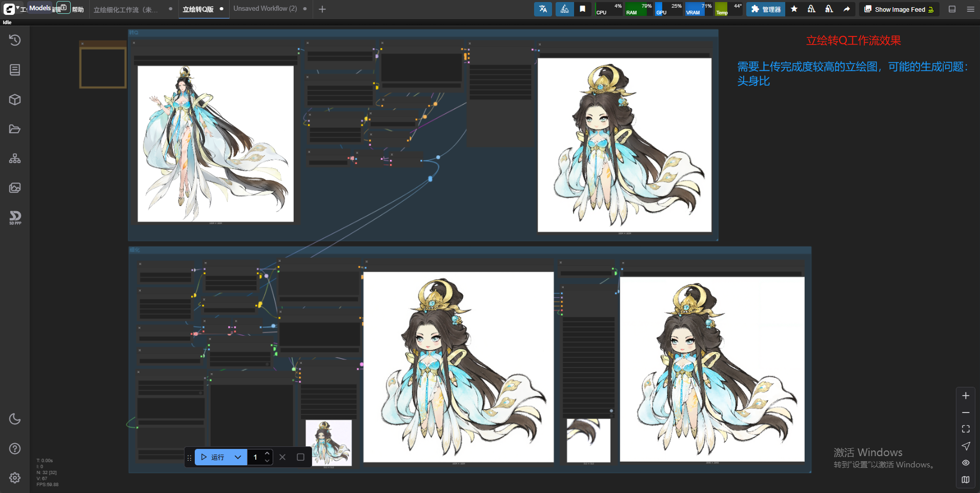Screen dimensions: 980x493
Task: Click the share arrow icon in top bar
Action: coord(847,9)
